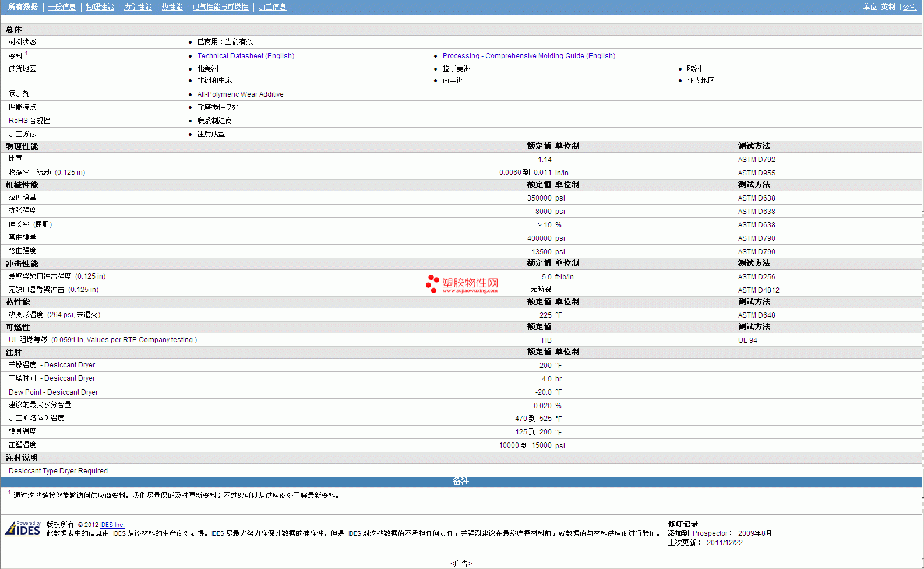Switch to 电气性能与可燃性 tab
924x569 pixels.
220,7
